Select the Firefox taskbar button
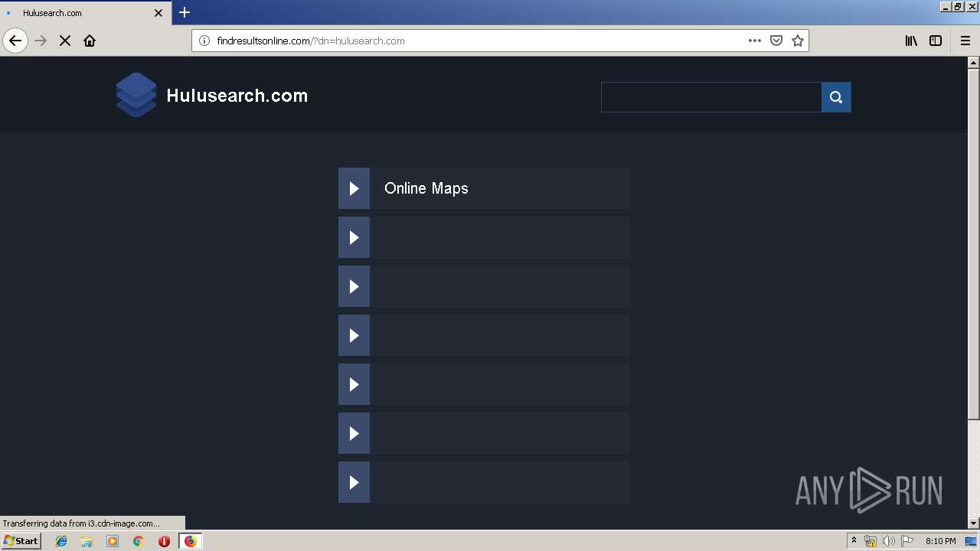Screen dimensions: 980x551 (191, 541)
